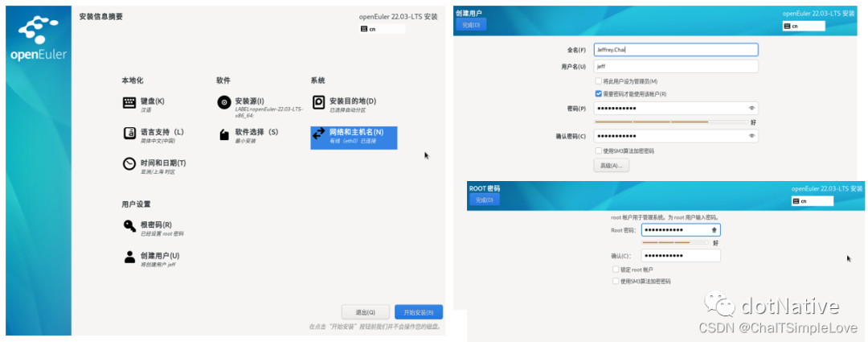Click keyboard layout icon in ROOT password window

click(x=796, y=201)
